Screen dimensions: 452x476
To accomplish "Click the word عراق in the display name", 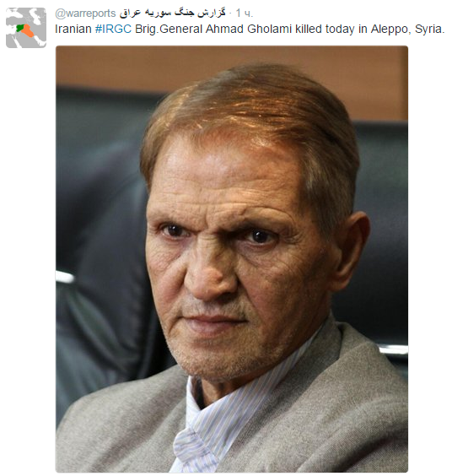I will pos(126,13).
